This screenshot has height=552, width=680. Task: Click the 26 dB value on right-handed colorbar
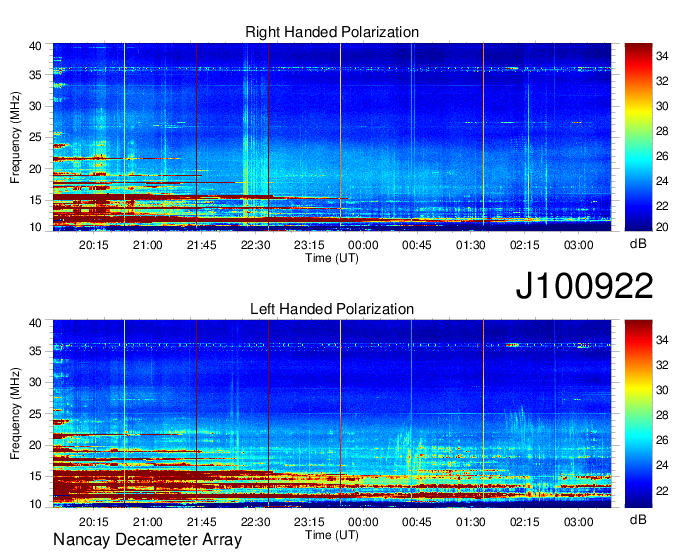coord(662,156)
